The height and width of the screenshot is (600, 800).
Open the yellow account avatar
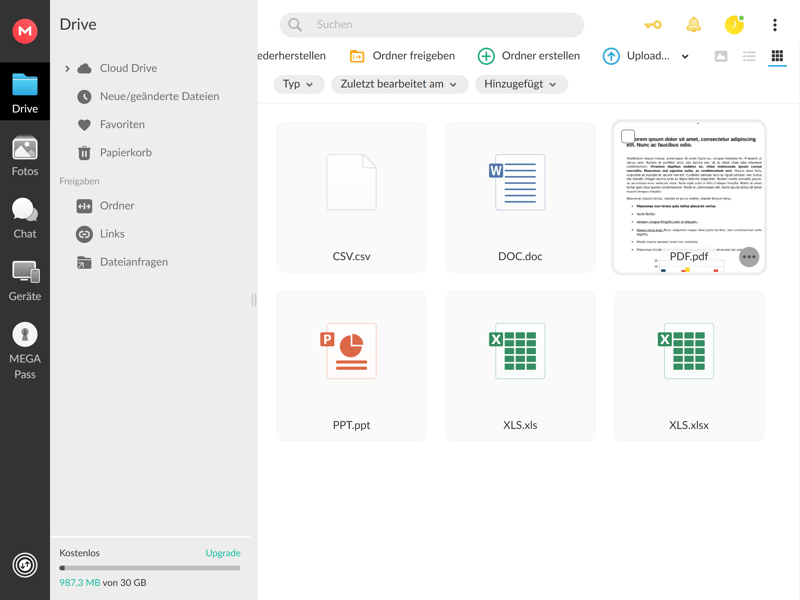(x=734, y=24)
